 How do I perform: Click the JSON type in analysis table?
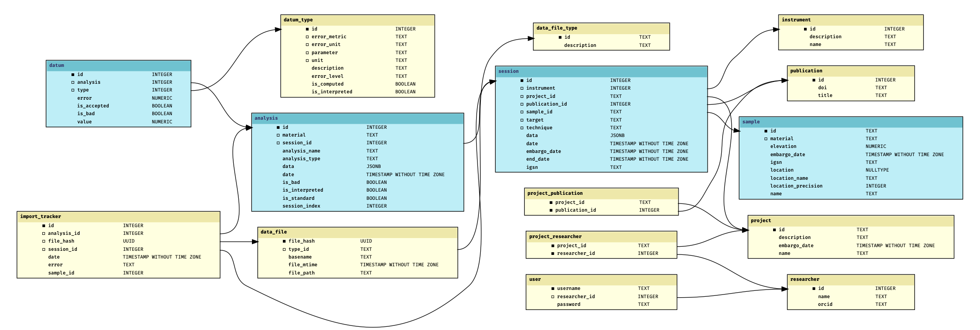(x=374, y=167)
